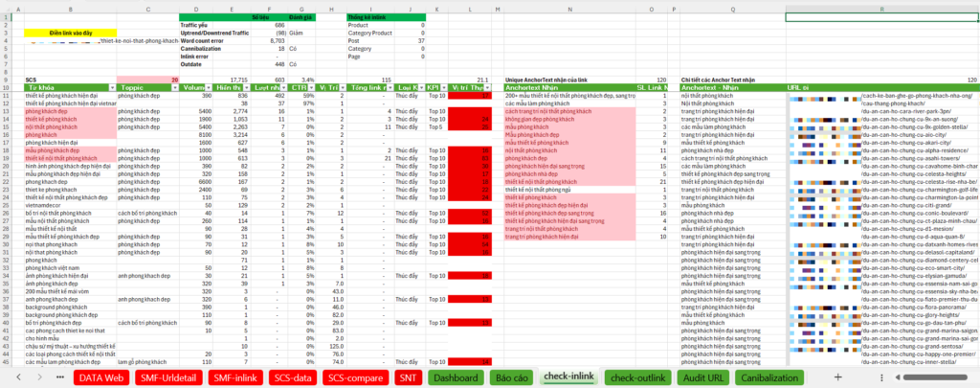
Task: Select the red cell with value 63
Action: pyautogui.click(x=470, y=158)
